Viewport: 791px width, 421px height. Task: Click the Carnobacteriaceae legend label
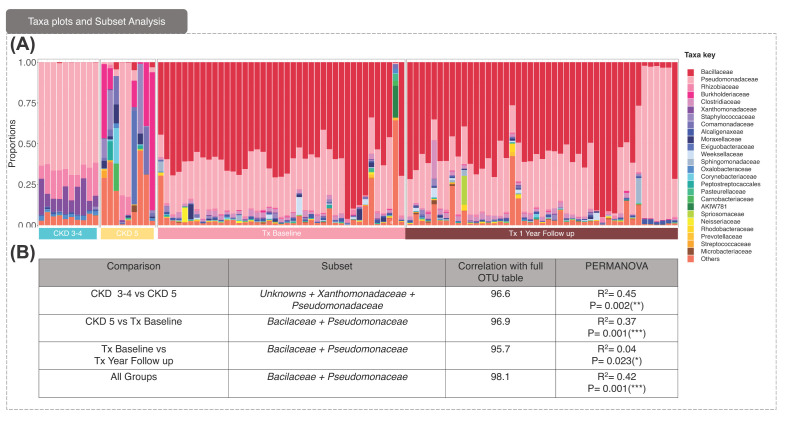tap(727, 199)
